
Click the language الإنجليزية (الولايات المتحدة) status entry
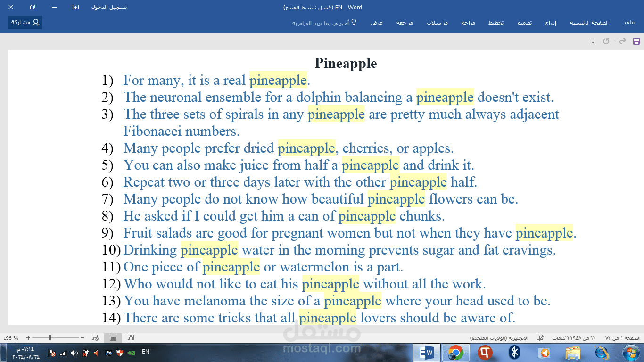(499, 338)
